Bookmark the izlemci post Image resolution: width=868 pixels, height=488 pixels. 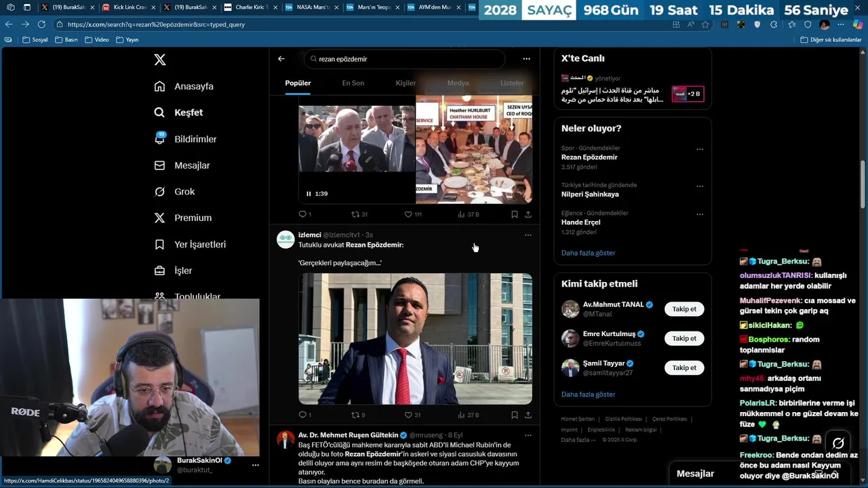(514, 415)
